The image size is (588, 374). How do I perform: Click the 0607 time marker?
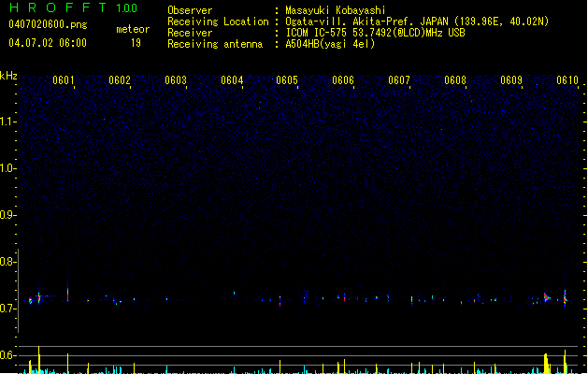click(399, 80)
